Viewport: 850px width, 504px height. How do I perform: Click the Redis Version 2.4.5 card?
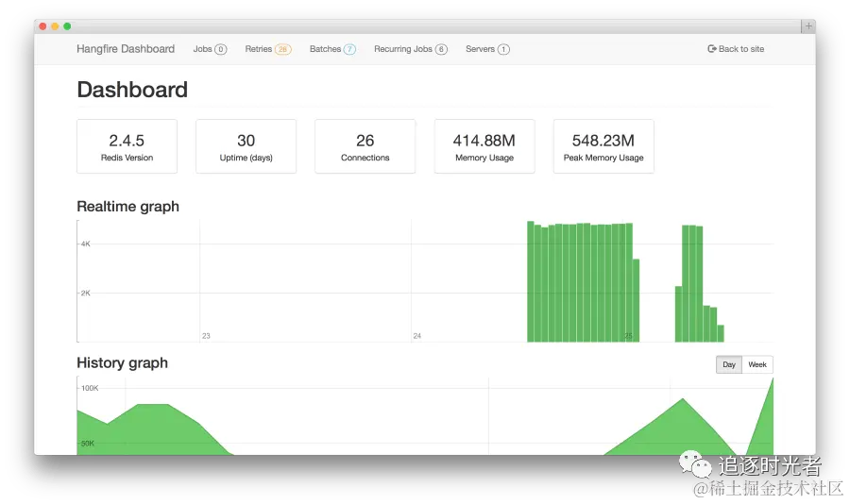[127, 146]
